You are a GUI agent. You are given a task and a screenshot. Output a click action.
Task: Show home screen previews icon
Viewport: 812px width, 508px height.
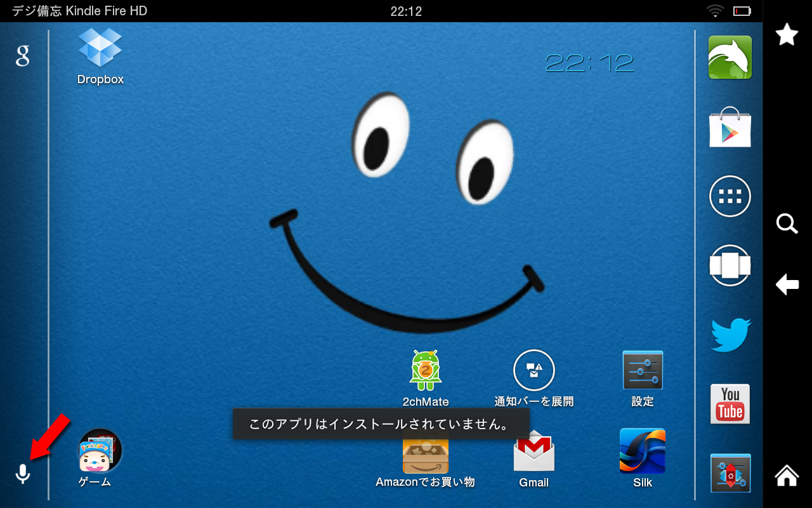(730, 265)
